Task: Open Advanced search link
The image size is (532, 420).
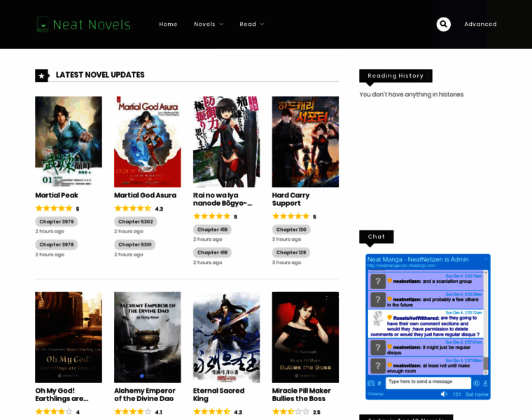Action: [480, 24]
